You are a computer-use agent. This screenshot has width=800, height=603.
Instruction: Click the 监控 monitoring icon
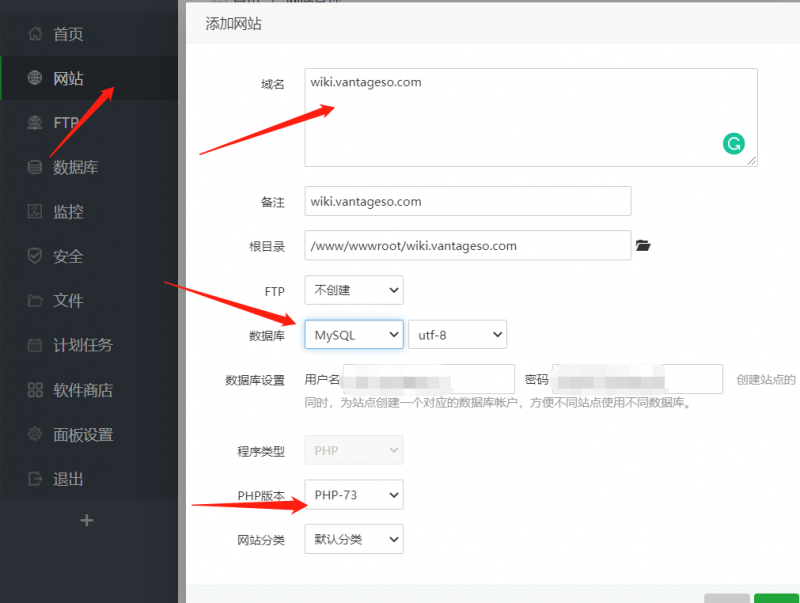coord(35,211)
